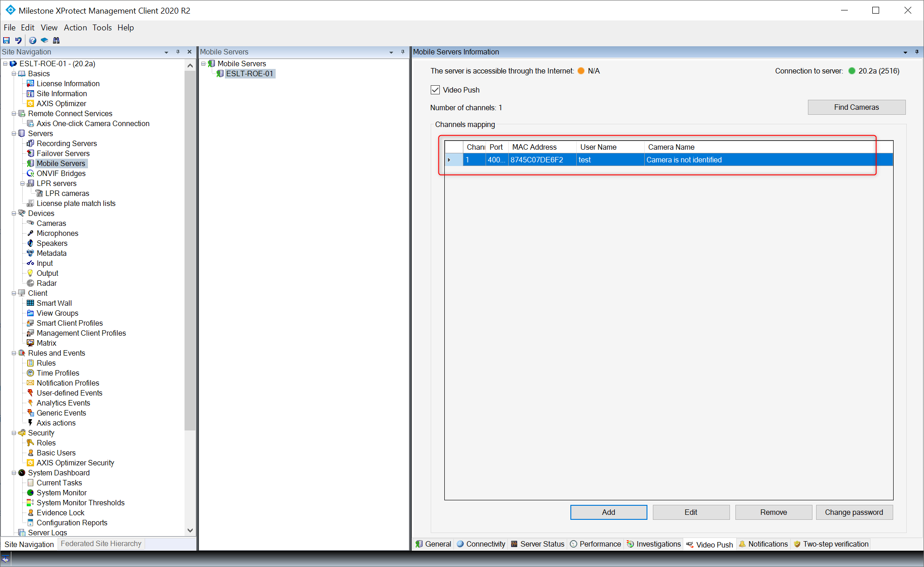Select the channel 1 mapping row
The width and height of the screenshot is (924, 567).
click(x=589, y=160)
